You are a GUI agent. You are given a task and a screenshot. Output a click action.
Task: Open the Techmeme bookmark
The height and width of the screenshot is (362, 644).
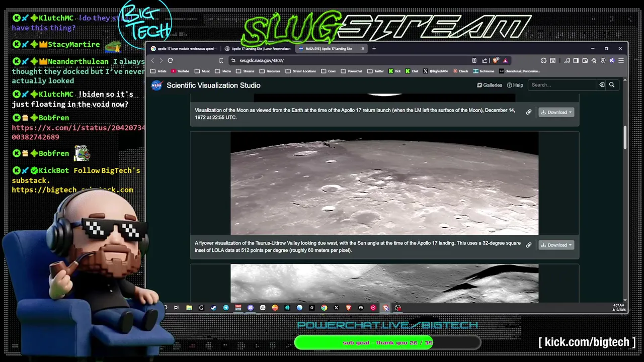click(484, 71)
